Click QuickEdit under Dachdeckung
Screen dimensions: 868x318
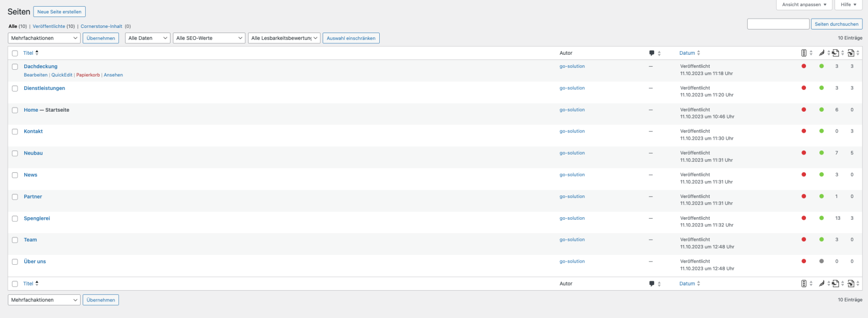point(62,75)
